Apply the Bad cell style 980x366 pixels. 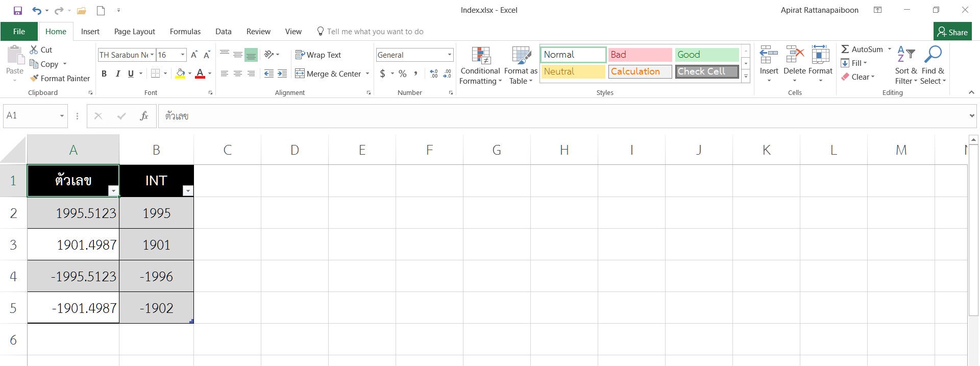tap(640, 55)
